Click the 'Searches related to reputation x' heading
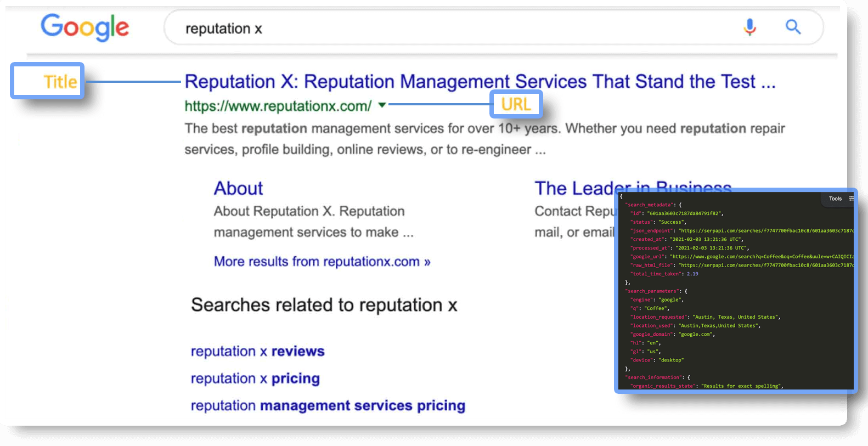Screen dimensions: 868x446 click(324, 305)
